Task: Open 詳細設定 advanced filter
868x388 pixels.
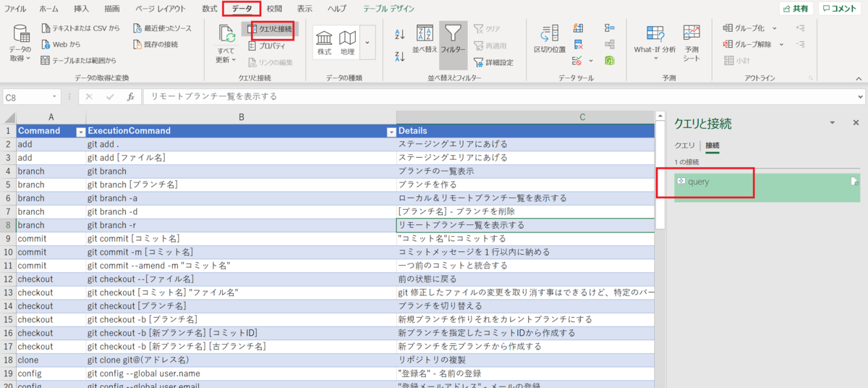Action: point(494,62)
